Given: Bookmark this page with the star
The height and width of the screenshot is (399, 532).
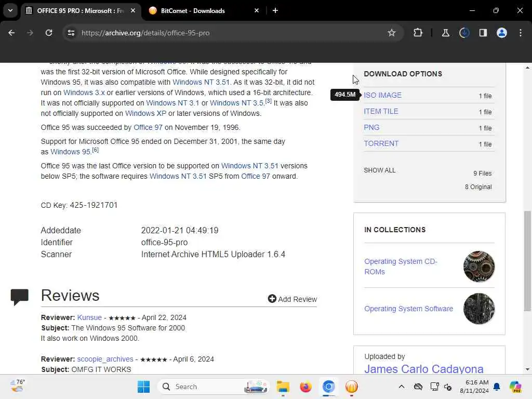Looking at the screenshot, I should click(x=392, y=33).
